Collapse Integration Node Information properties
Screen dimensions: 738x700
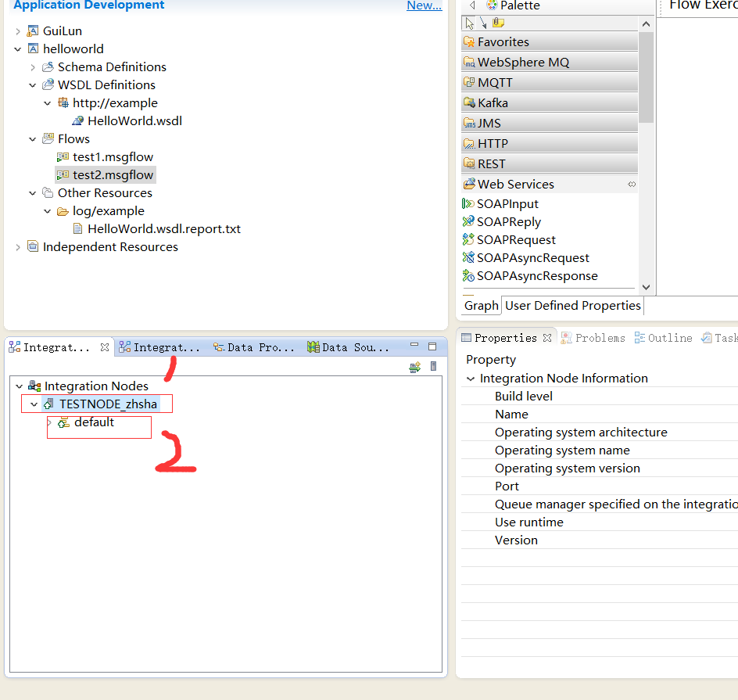pyautogui.click(x=470, y=378)
